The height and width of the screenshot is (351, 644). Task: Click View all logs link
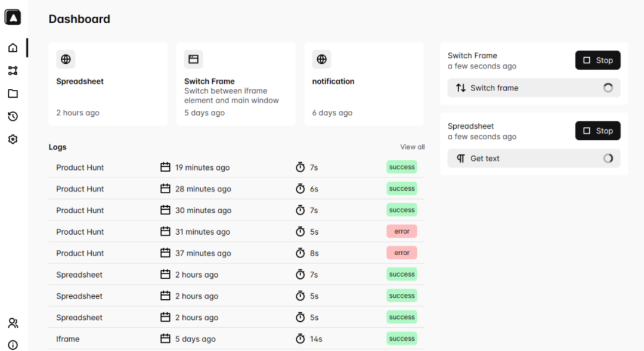pos(412,147)
